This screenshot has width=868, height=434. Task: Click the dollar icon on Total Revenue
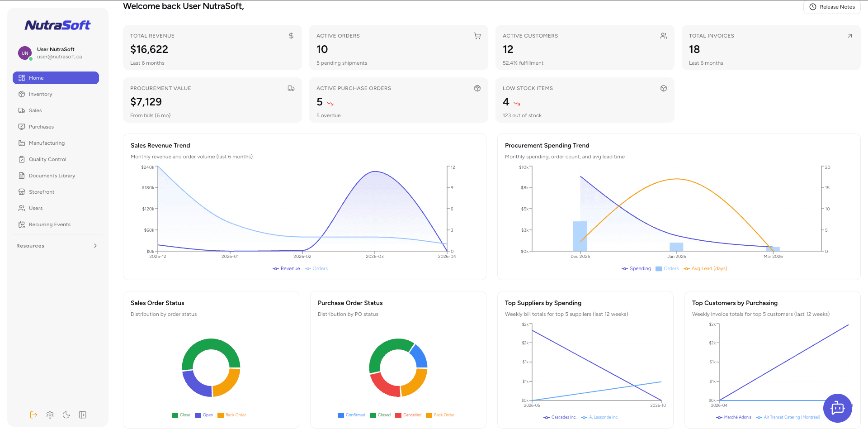(291, 36)
